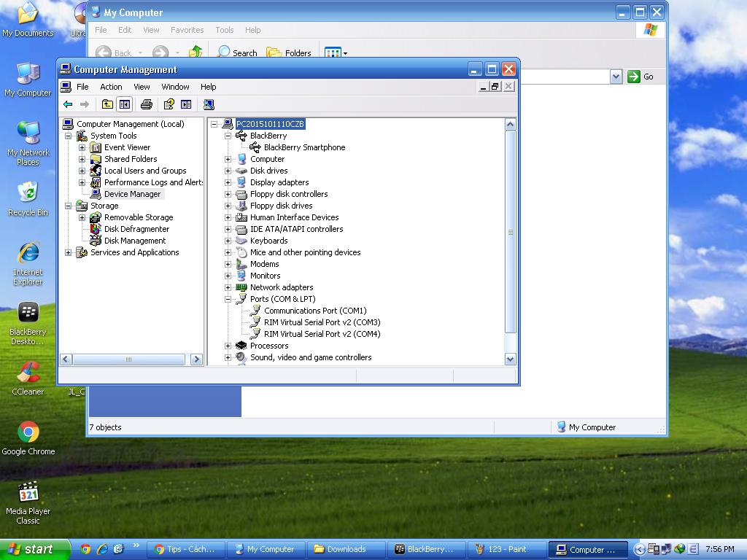Click the Go button in My Computer

click(640, 76)
